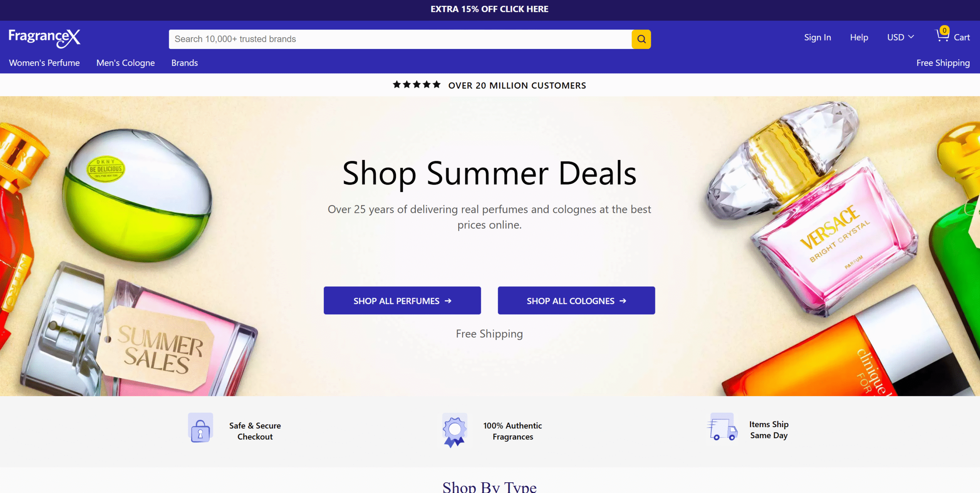
Task: Click the Sign In link
Action: click(817, 37)
